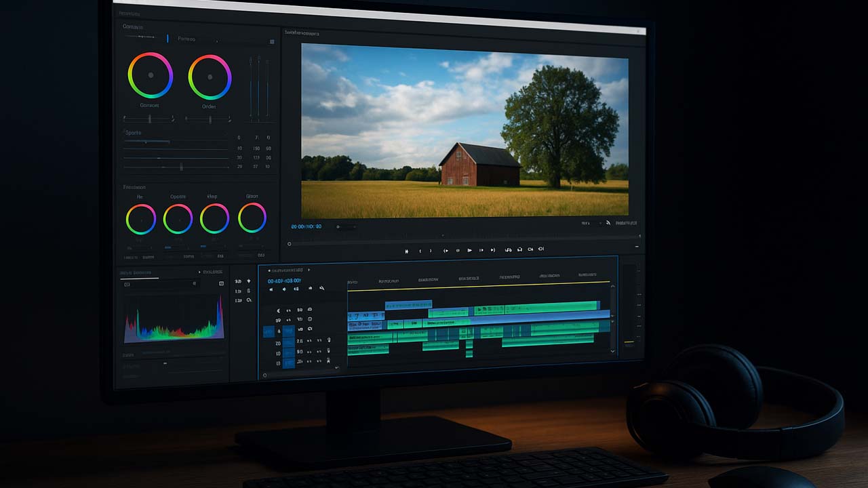The height and width of the screenshot is (488, 868).
Task: Click the value 190 in the numbers column
Action: 256,148
